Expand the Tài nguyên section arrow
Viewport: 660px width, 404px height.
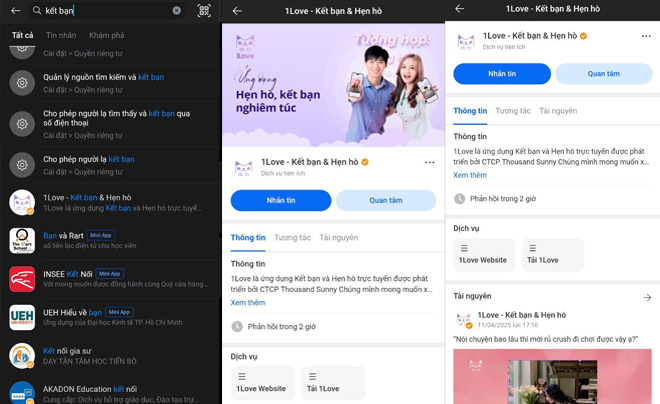(647, 297)
